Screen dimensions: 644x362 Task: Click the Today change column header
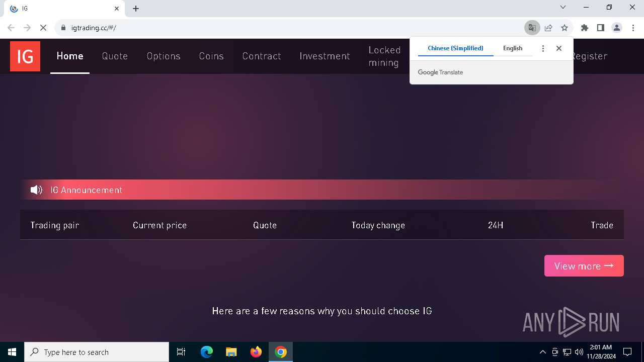[x=378, y=225]
